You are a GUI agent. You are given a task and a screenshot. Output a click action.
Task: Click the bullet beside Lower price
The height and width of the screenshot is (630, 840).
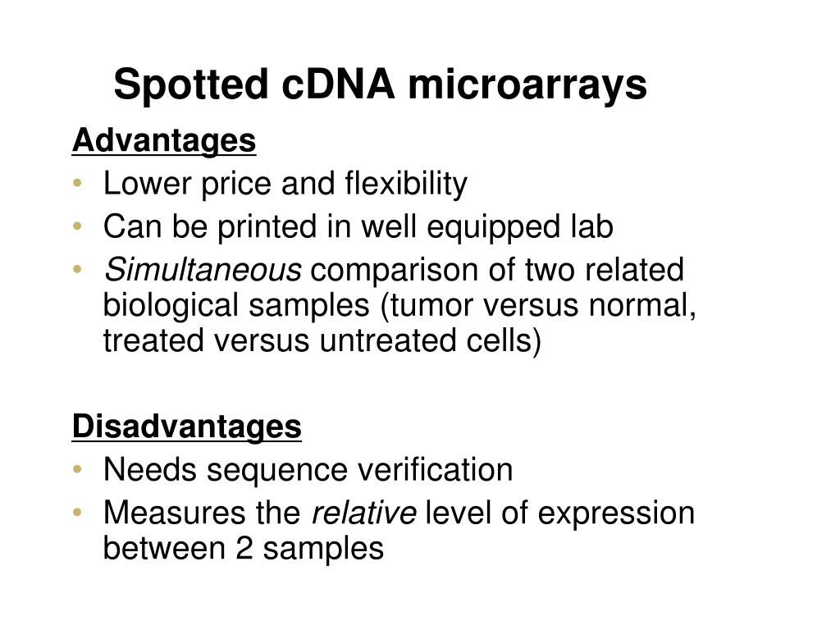[78, 183]
